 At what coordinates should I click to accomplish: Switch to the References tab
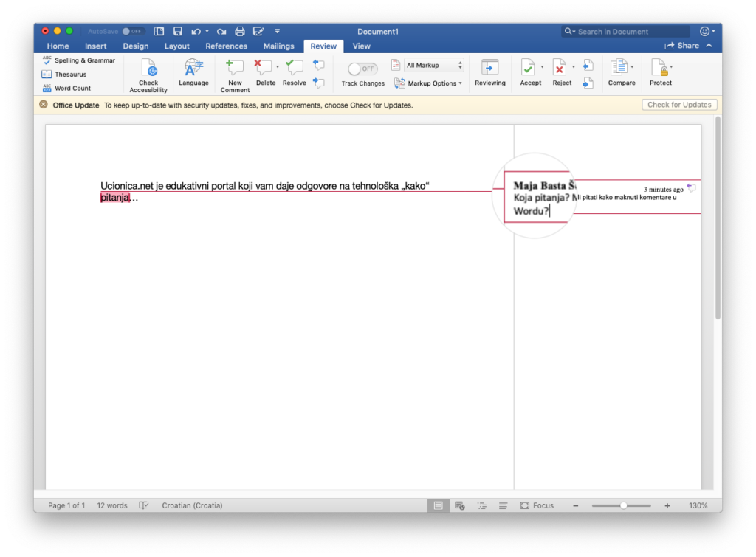click(x=226, y=46)
